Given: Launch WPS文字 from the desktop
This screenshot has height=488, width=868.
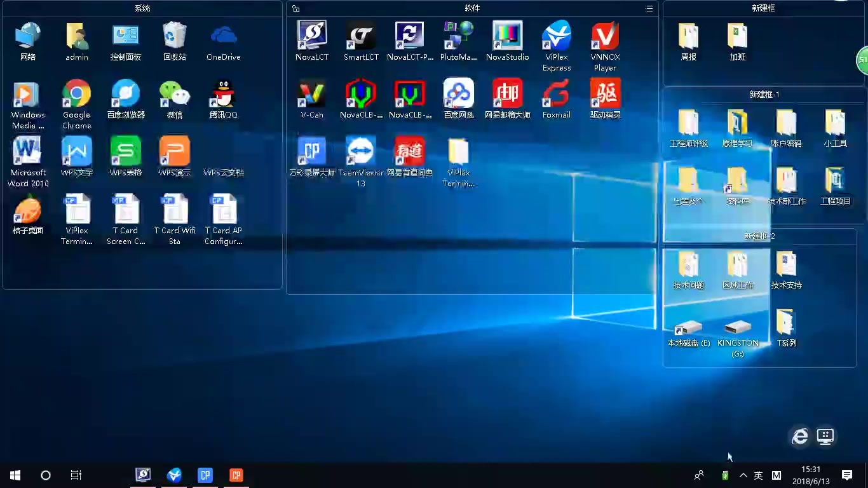Looking at the screenshot, I should 76,156.
